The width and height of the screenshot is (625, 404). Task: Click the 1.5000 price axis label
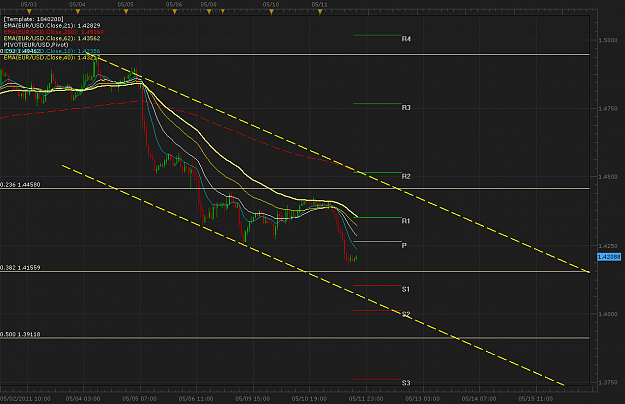coord(608,40)
